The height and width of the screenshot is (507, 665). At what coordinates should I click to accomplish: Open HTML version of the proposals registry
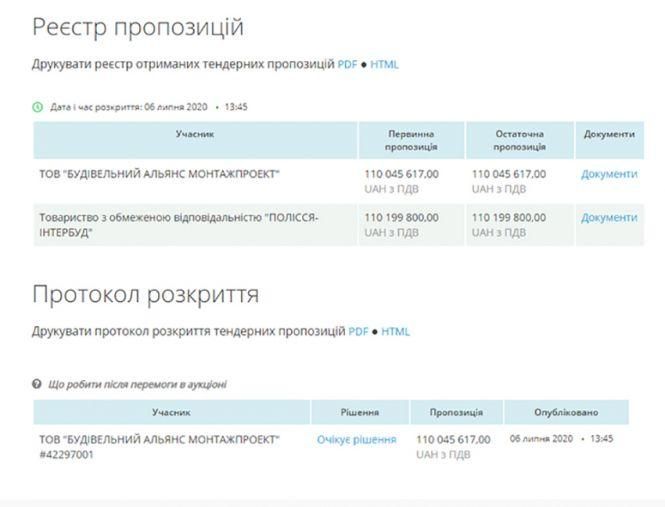point(384,64)
